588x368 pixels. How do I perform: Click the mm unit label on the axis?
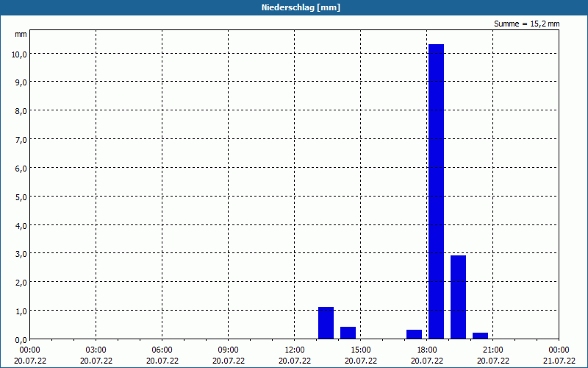click(x=21, y=35)
